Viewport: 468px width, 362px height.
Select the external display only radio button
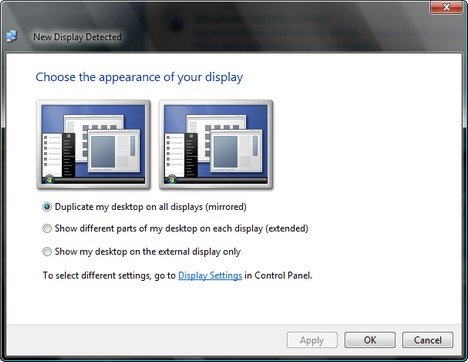click(x=47, y=251)
